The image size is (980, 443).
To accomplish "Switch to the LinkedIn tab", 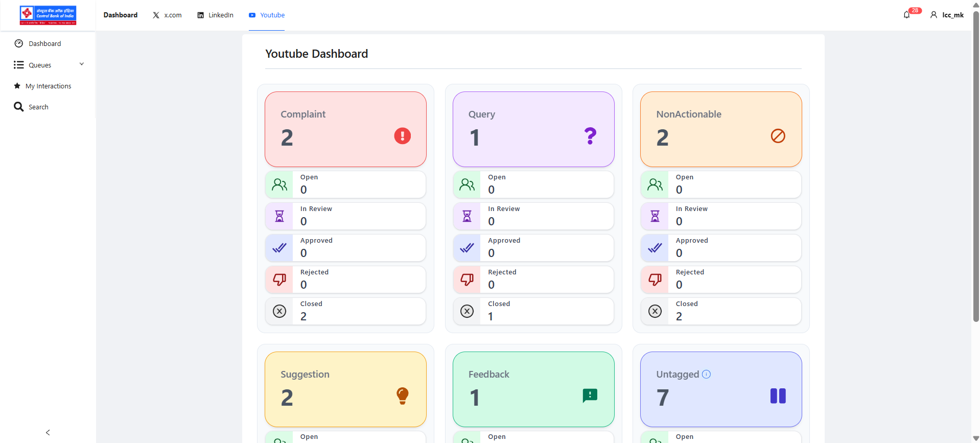I will pos(215,15).
